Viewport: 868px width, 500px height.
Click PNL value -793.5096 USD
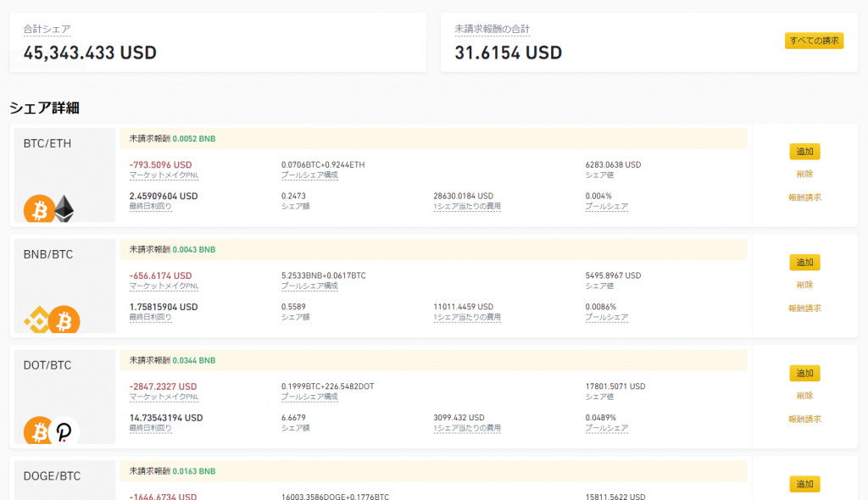[x=160, y=164]
